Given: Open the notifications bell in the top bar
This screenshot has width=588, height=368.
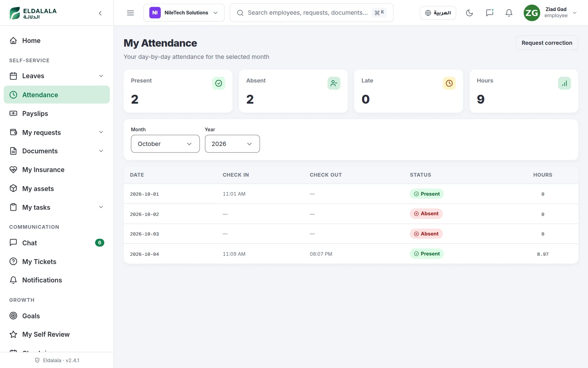Looking at the screenshot, I should tap(509, 13).
